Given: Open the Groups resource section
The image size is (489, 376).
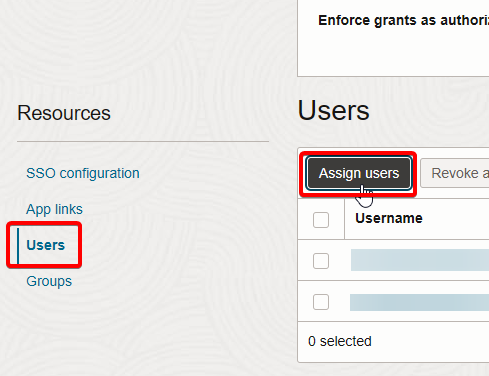Looking at the screenshot, I should 49,281.
